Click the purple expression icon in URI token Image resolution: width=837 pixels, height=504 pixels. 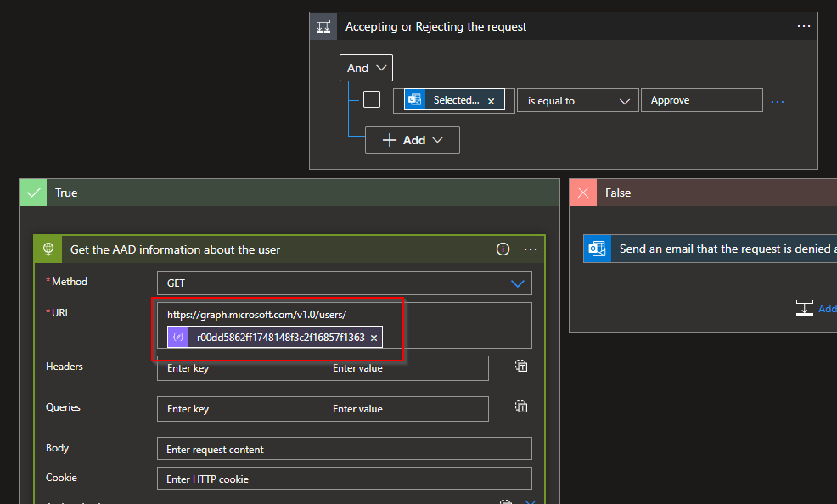(178, 337)
